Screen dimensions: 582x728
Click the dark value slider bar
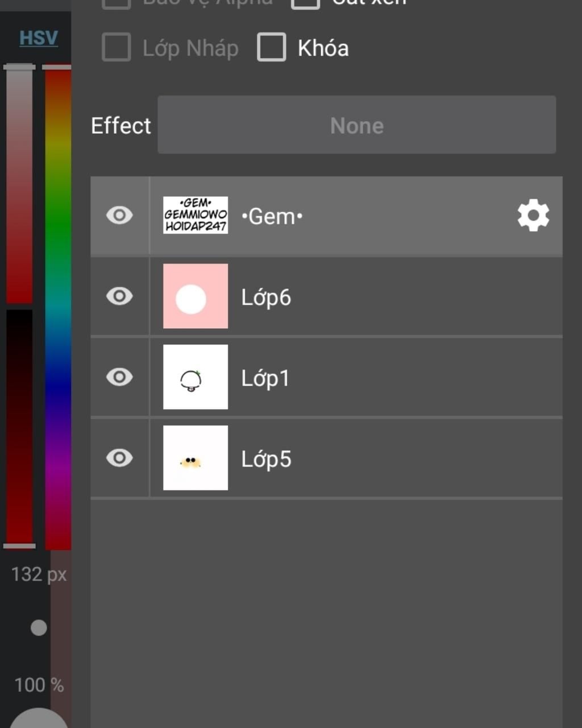click(x=19, y=427)
